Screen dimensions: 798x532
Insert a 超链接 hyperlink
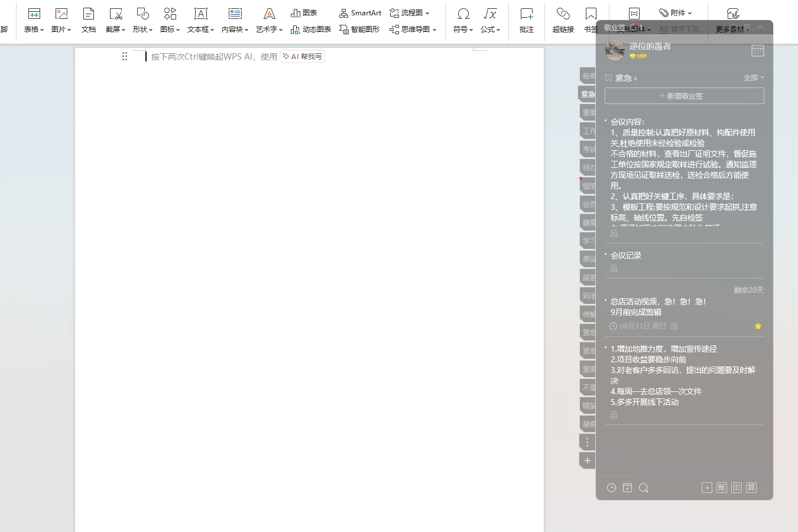point(563,20)
